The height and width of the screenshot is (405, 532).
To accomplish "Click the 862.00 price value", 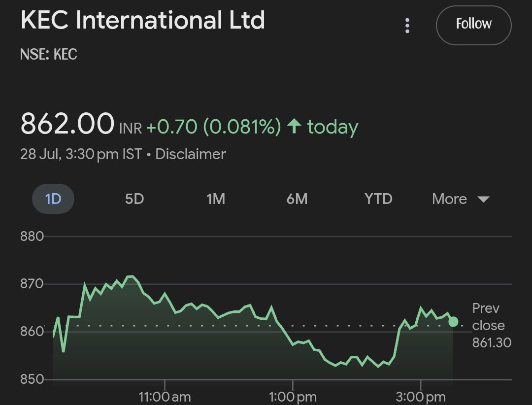I will (x=67, y=124).
